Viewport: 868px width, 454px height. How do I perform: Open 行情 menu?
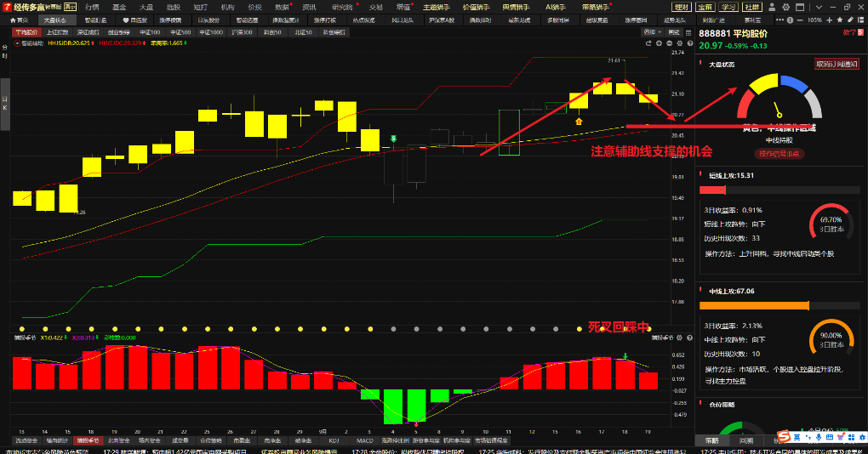coord(93,7)
